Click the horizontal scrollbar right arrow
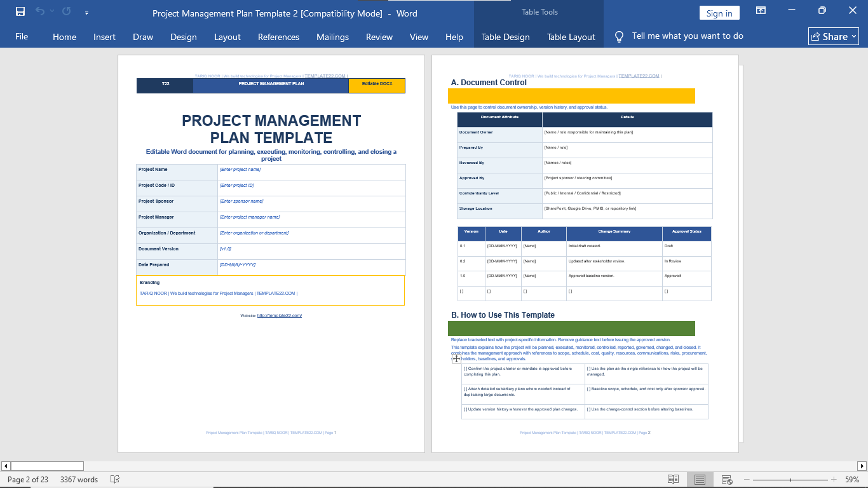868x488 pixels. pos(862,466)
